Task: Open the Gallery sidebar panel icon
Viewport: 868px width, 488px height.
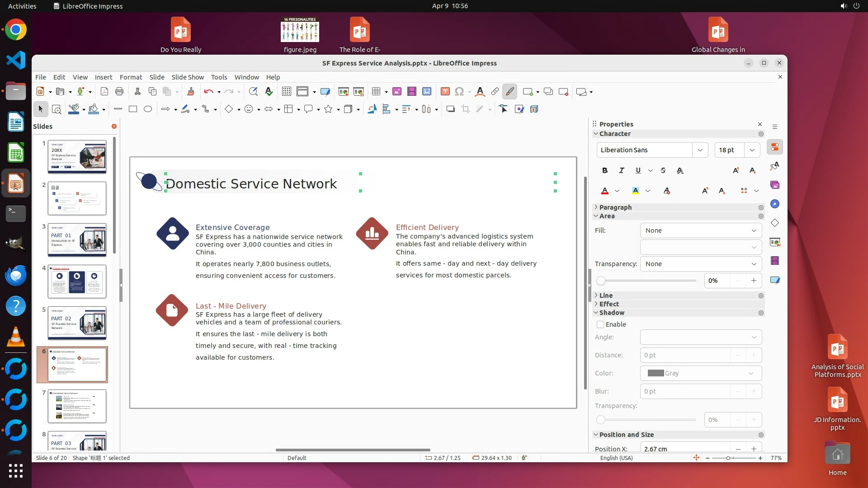Action: coord(775,185)
